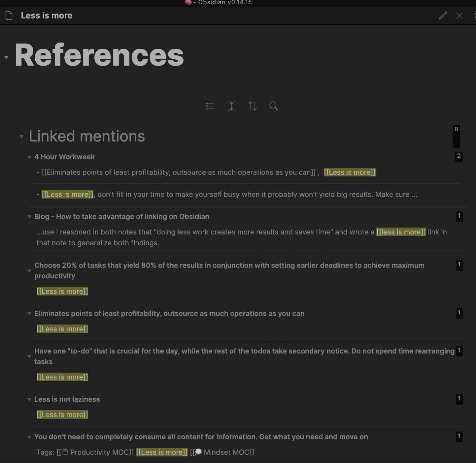The width and height of the screenshot is (476, 463).
Task: Collapse the Choose 20% of tasks results
Action: click(x=29, y=271)
